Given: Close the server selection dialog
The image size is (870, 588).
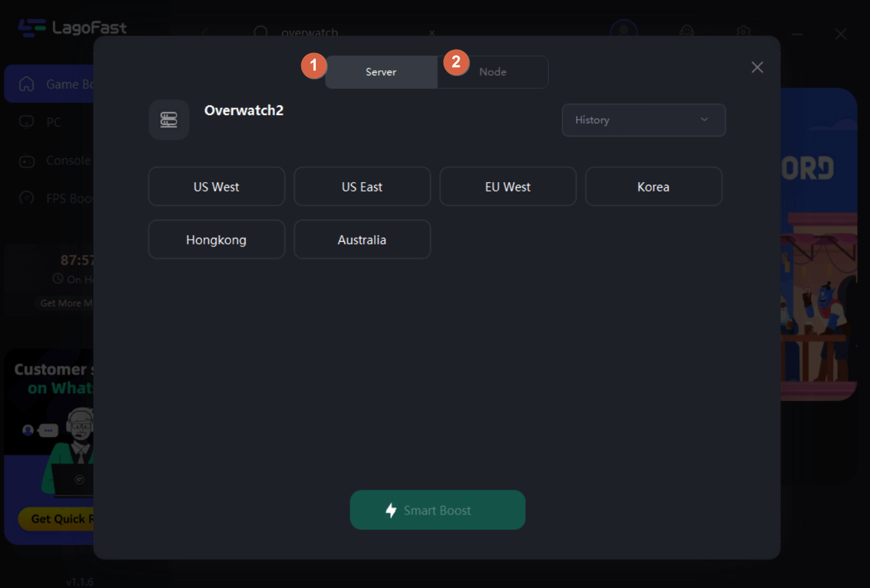Looking at the screenshot, I should coord(757,68).
